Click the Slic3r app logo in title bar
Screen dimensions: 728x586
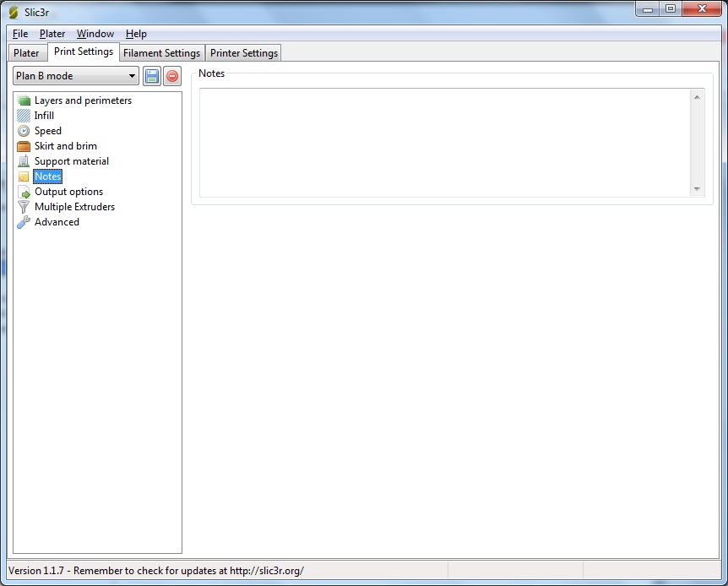click(14, 13)
